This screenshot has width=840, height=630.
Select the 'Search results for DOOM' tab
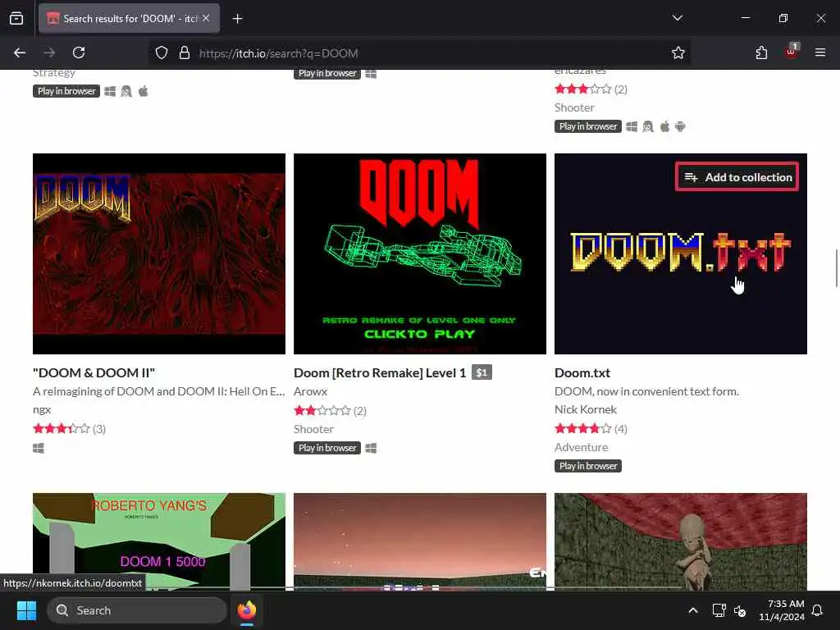(x=129, y=19)
